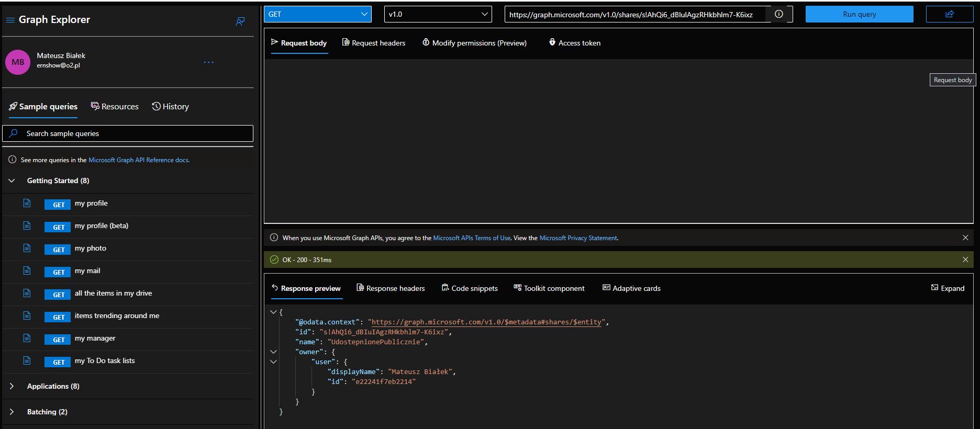980x429 pixels.
Task: Click the "e22241f7eb2214" id value
Action: [x=384, y=382]
